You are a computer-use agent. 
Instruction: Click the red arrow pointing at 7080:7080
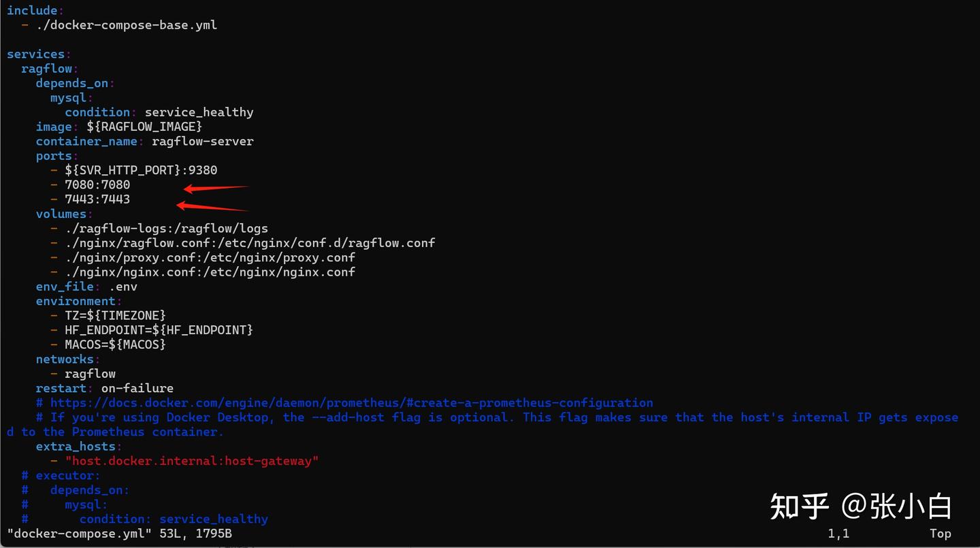point(216,188)
